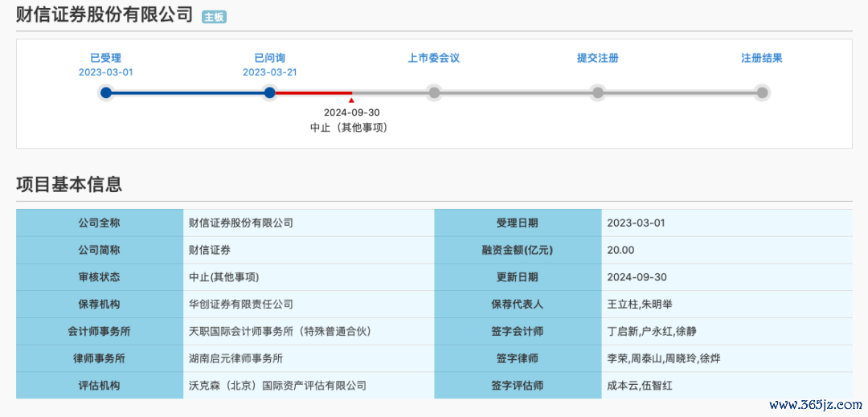Click the 提交注册 grey timeline node
Image resolution: width=868 pixels, height=417 pixels.
click(598, 92)
